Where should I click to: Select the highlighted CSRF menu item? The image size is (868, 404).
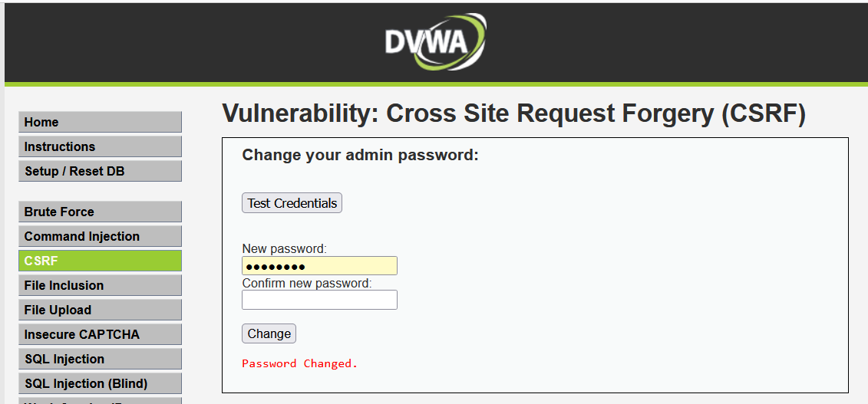tap(100, 261)
